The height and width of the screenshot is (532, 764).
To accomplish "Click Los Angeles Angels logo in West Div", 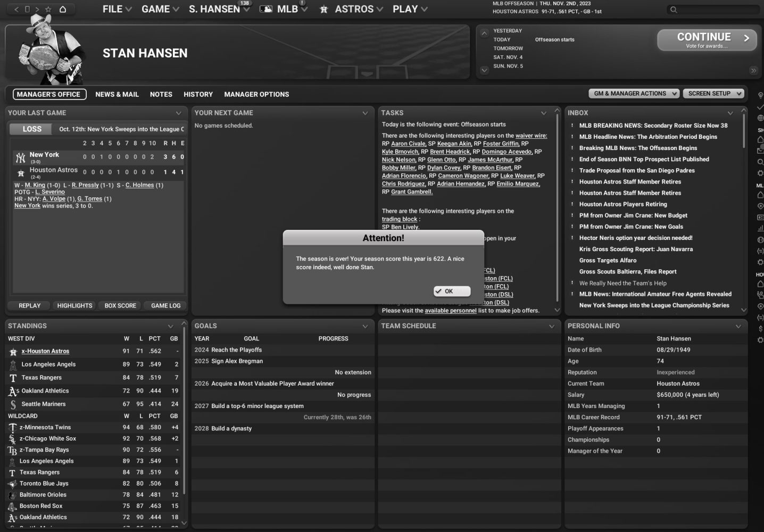I will 13,365.
